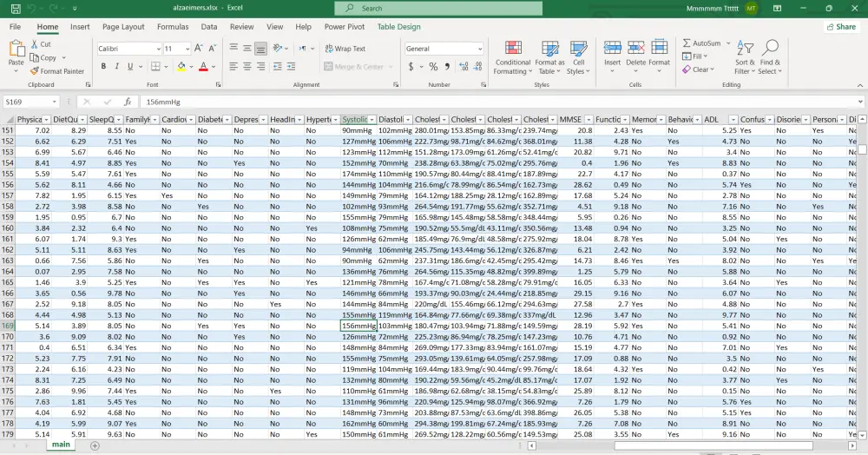Screen dimensions: 868x455
Task: Click Increase Decimal icon
Action: (464, 66)
